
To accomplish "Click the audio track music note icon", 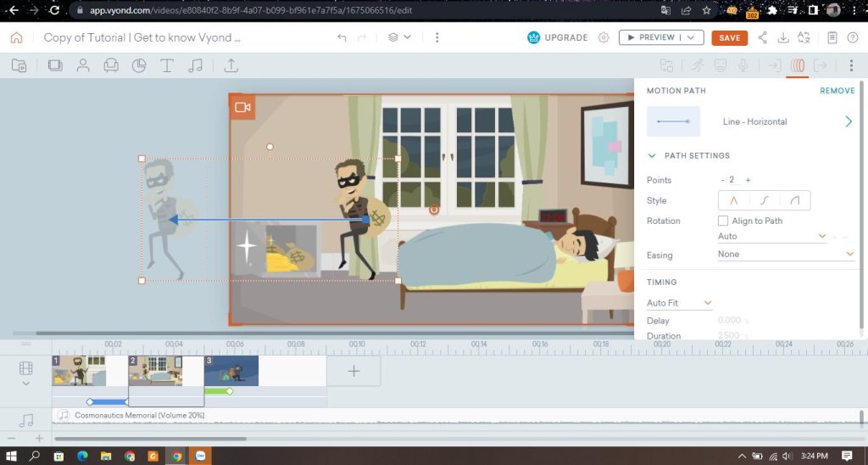I will tap(26, 421).
